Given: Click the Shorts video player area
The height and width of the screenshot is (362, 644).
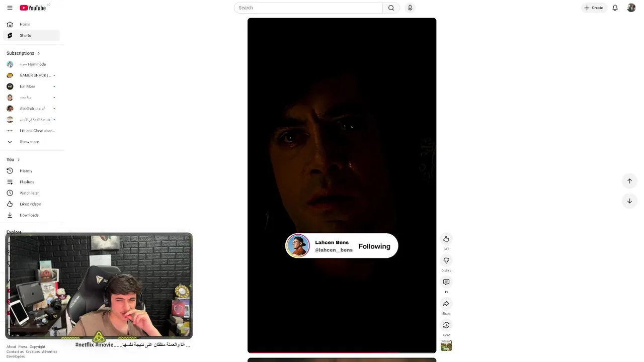Looking at the screenshot, I should point(342,186).
